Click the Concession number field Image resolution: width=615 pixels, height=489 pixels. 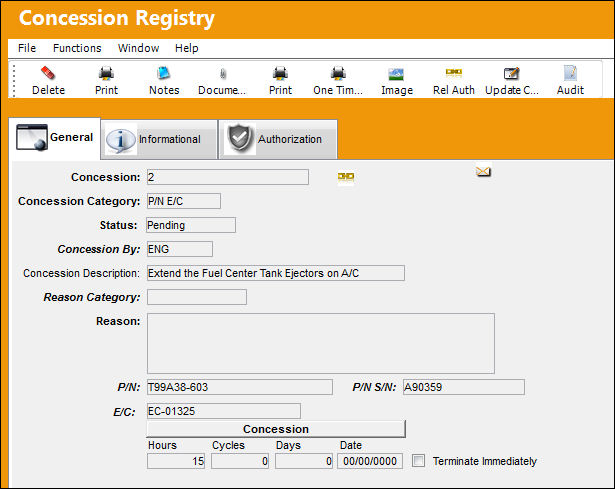[x=228, y=177]
